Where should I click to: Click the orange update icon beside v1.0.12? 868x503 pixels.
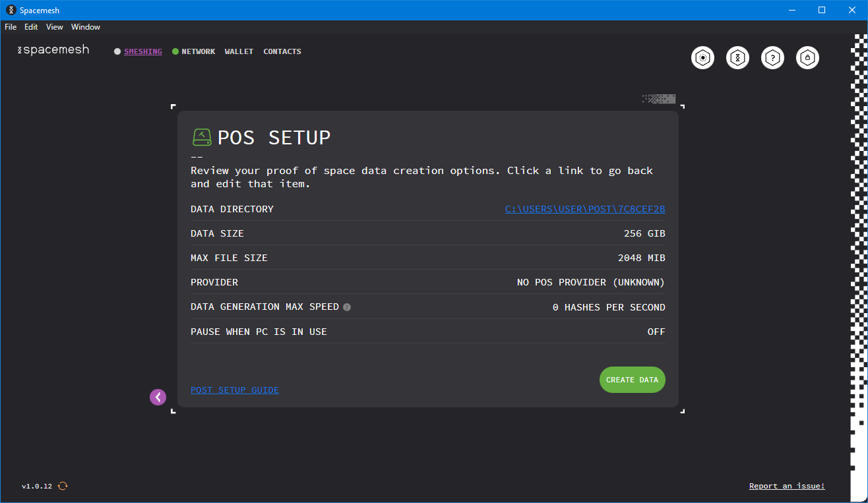tap(63, 486)
